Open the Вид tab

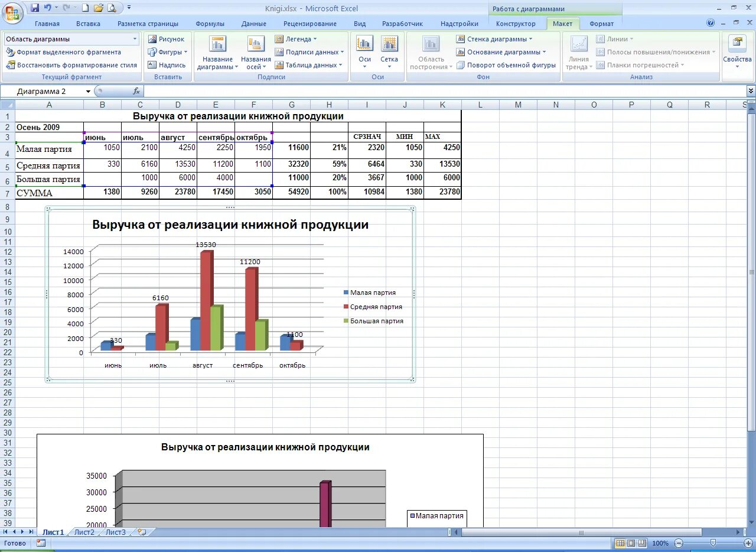click(x=360, y=24)
